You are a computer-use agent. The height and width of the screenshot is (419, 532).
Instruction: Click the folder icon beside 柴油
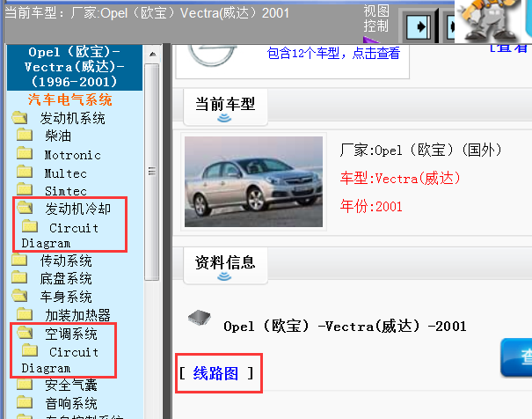(x=25, y=136)
